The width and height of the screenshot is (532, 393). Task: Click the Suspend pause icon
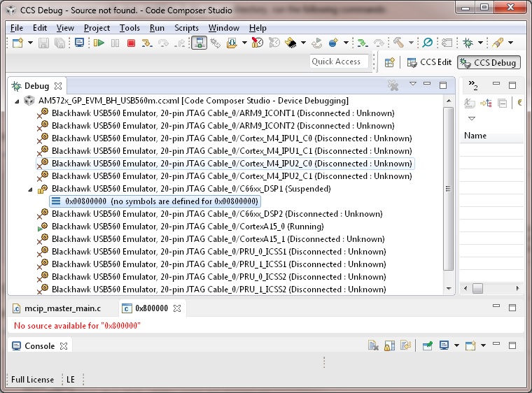pos(115,43)
